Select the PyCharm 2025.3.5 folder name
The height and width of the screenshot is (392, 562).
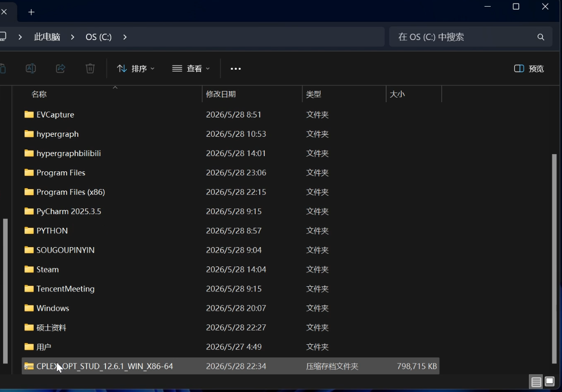(x=69, y=211)
